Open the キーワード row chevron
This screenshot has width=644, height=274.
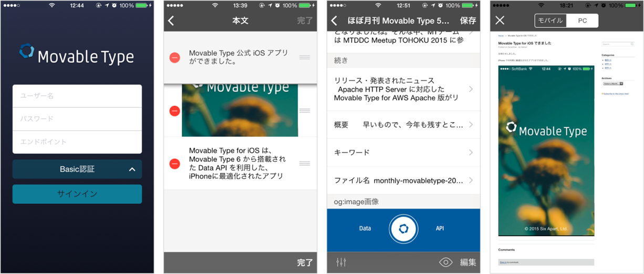point(471,153)
